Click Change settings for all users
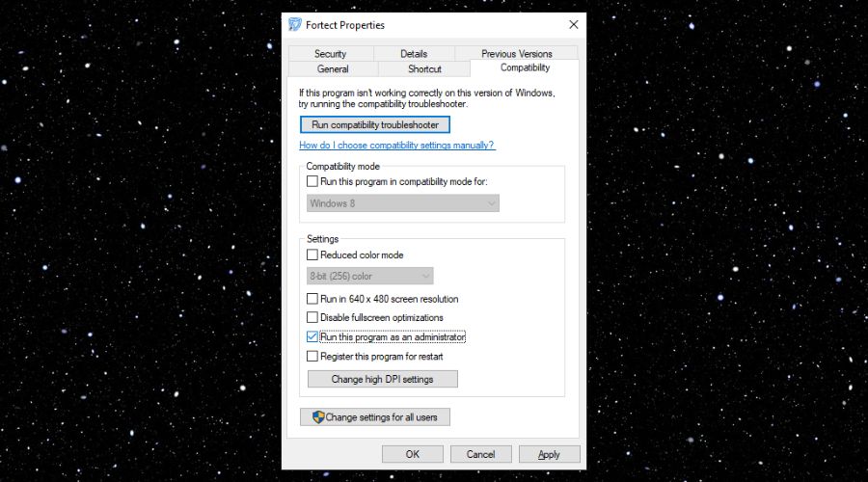 click(375, 417)
